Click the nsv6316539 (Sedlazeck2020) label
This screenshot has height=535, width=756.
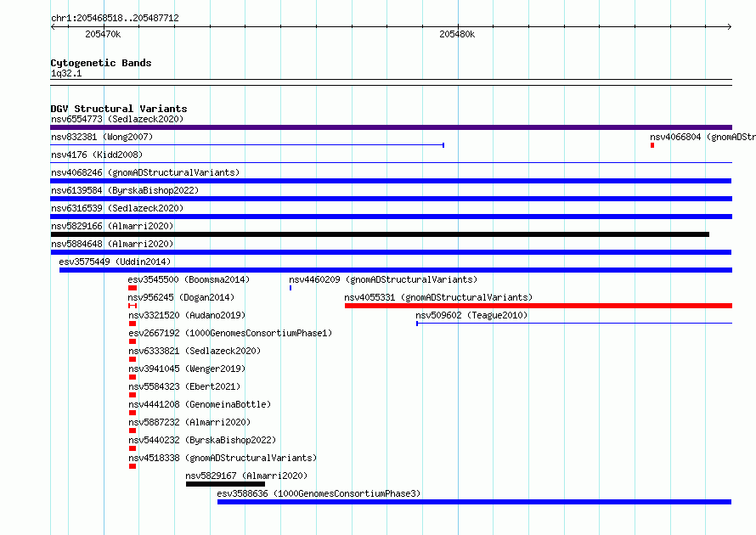click(117, 208)
